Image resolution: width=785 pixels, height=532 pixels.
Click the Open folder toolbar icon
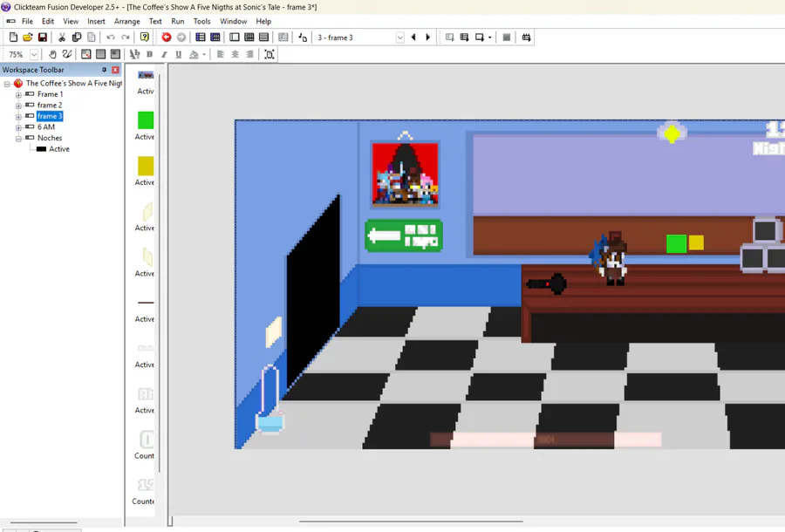point(28,37)
